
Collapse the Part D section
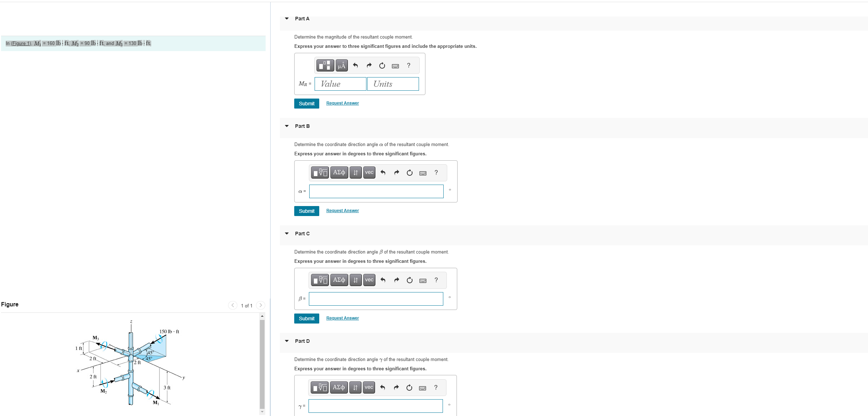click(287, 341)
